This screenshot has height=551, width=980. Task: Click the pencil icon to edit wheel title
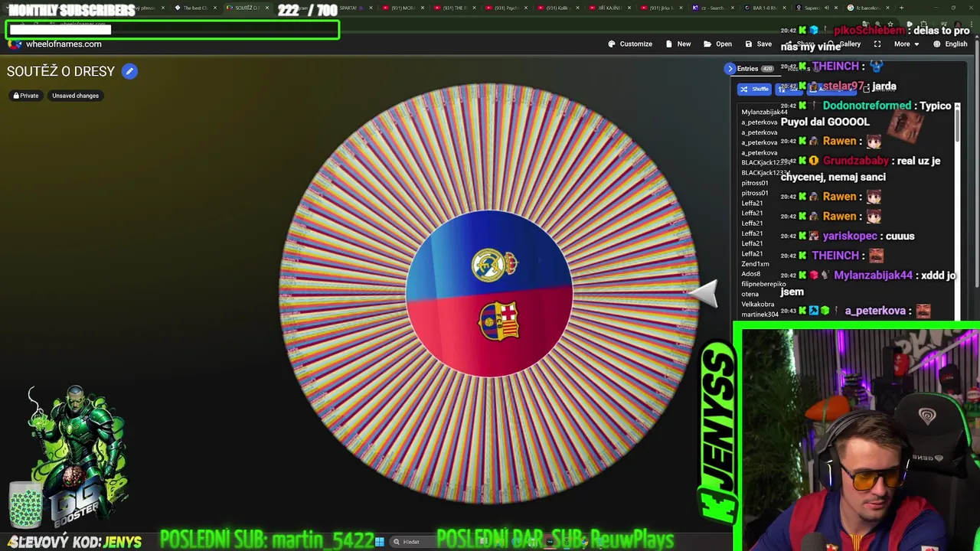(x=129, y=71)
